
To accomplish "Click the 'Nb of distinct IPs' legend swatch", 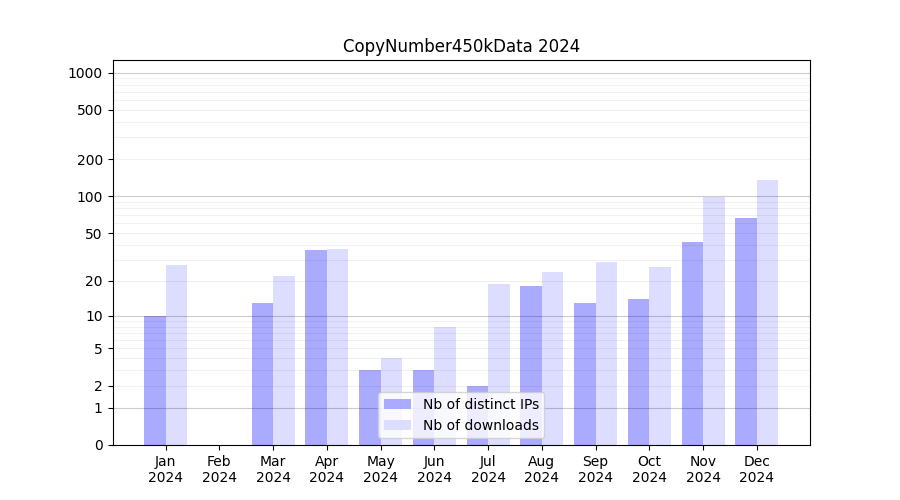I will (397, 404).
